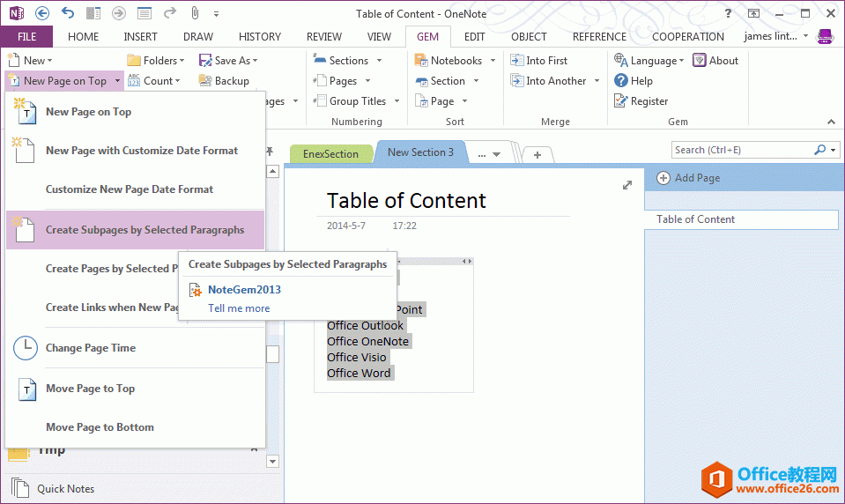
Task: Click the expand page full-view arrow icon
Action: pyautogui.click(x=627, y=185)
